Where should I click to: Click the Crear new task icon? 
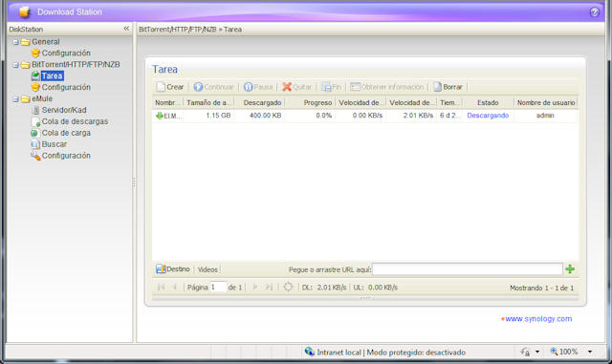pyautogui.click(x=161, y=87)
